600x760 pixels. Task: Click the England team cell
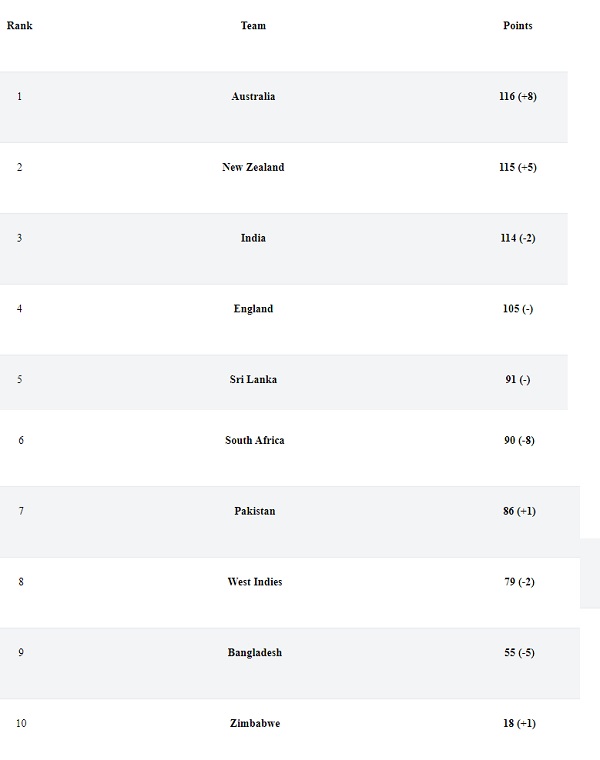point(253,309)
